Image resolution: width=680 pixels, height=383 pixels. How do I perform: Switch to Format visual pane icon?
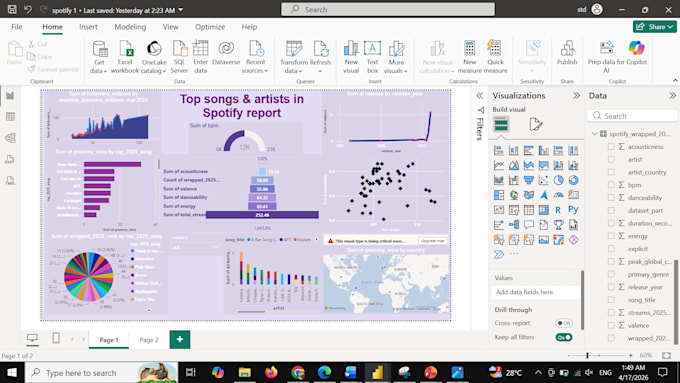[x=536, y=125]
